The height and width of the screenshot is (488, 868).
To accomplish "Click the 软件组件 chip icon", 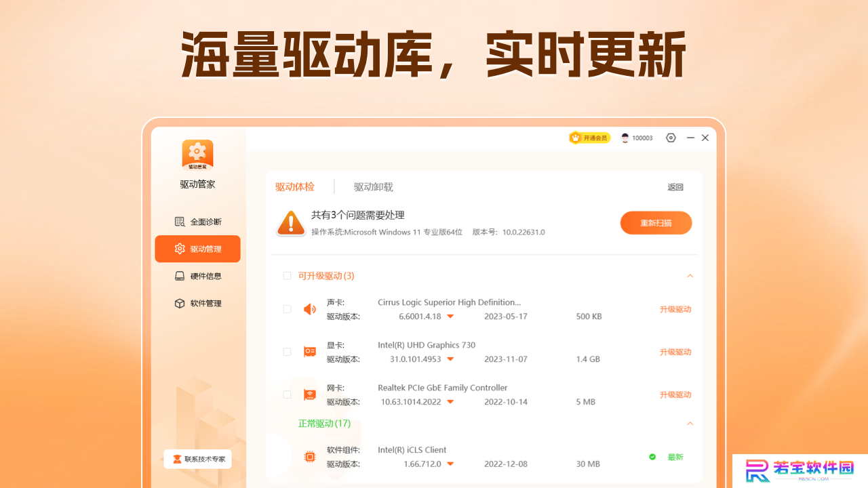I will coord(310,457).
